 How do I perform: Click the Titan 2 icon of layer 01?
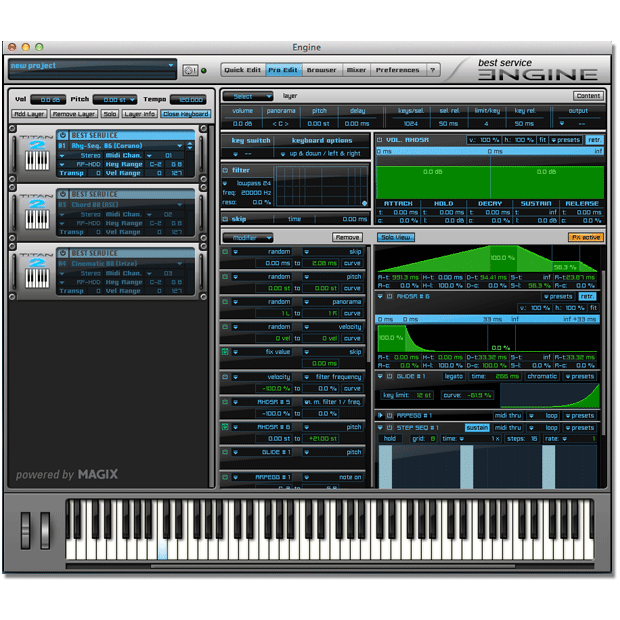[x=35, y=152]
